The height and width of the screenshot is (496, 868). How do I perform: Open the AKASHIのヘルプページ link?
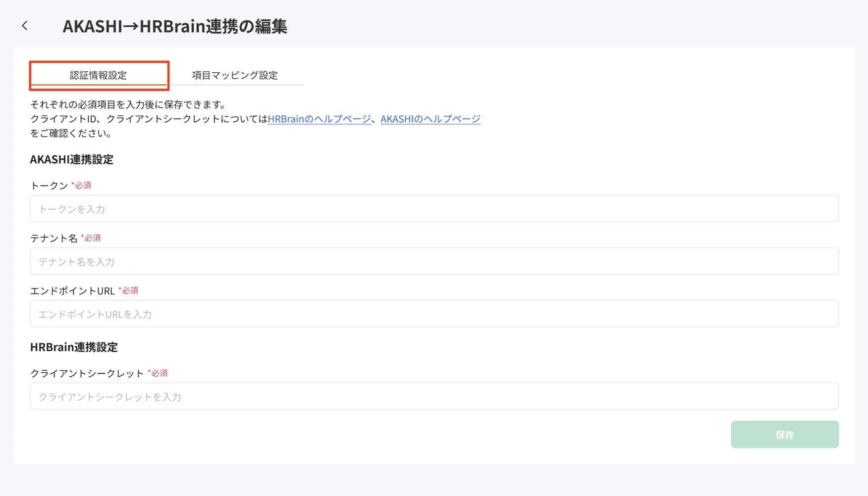tap(430, 119)
